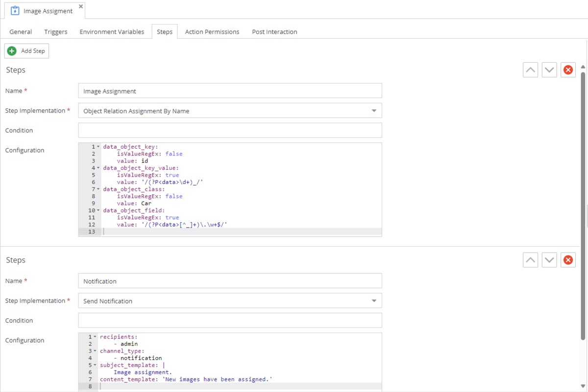Fold the data_object_class block at line 7
588x392 pixels.
click(x=98, y=189)
